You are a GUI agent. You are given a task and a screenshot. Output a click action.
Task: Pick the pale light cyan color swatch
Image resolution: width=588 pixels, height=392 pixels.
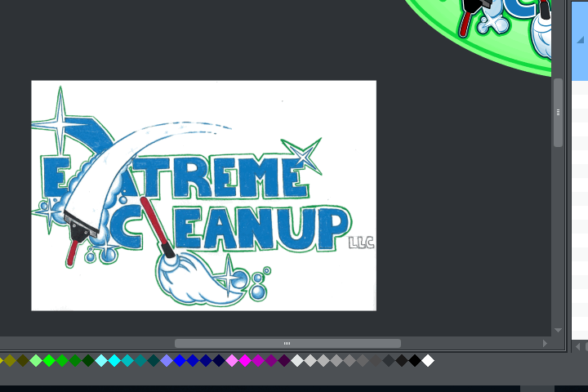tap(101, 361)
